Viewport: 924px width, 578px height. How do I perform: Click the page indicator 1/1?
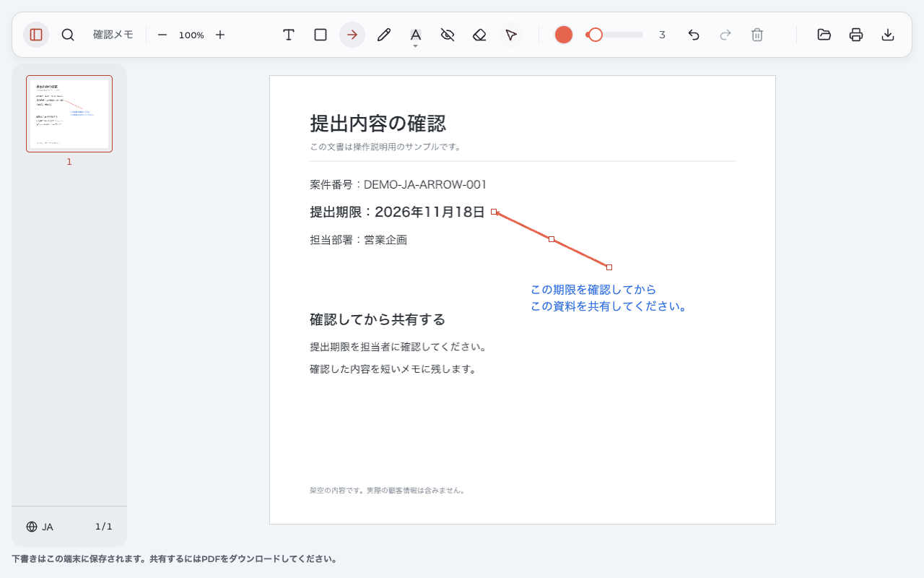pyautogui.click(x=104, y=527)
